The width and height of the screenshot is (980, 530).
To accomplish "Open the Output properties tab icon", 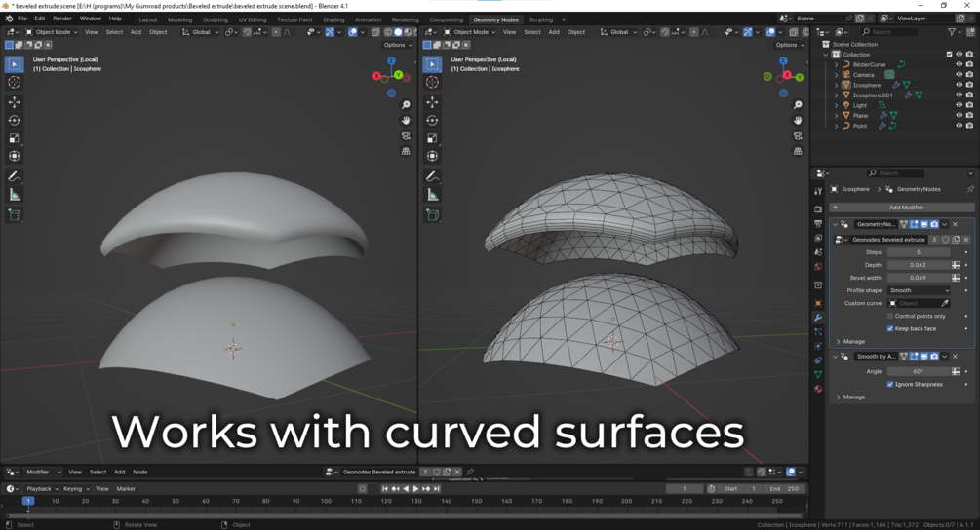I will coord(818,223).
